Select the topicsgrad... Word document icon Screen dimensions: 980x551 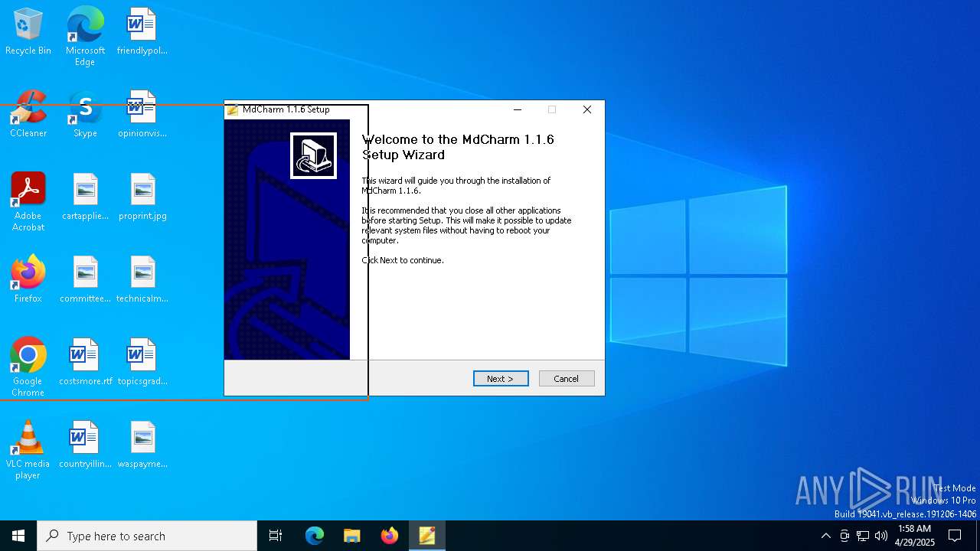tap(142, 363)
